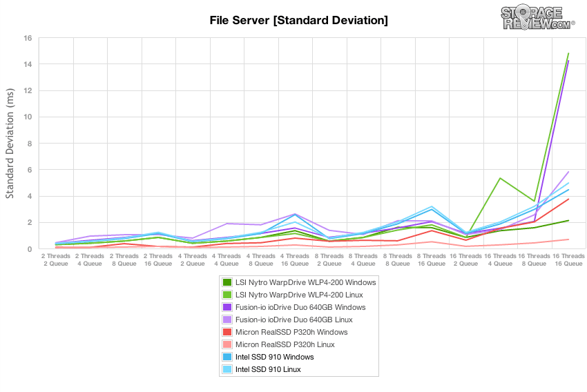
Task: Click y-axis value 8
Action: 30,144
